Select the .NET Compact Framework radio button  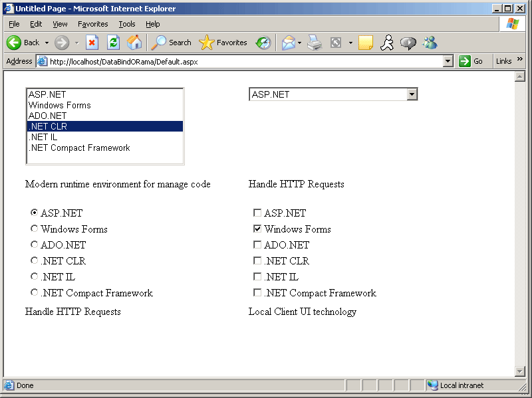click(35, 292)
